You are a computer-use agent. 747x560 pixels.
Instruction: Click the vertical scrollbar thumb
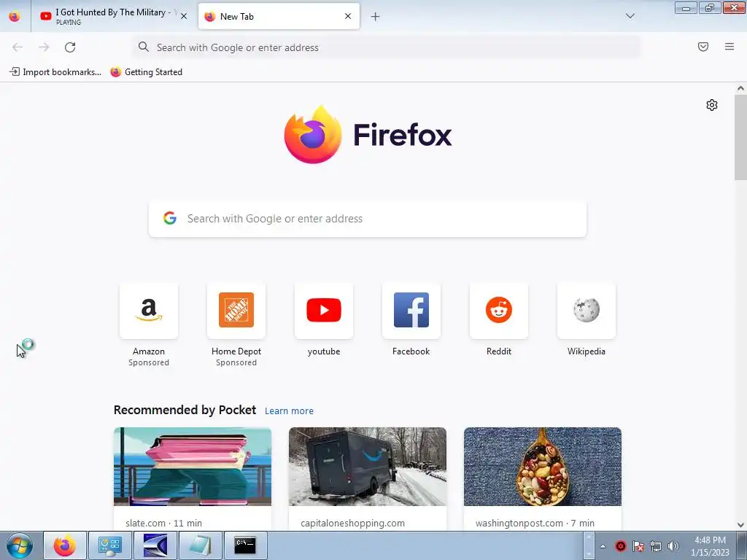tap(740, 138)
